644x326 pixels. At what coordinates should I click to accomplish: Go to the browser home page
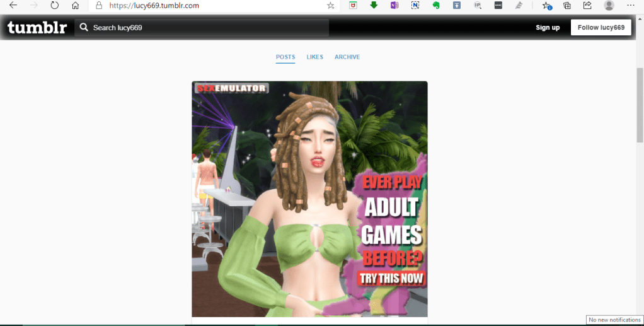point(76,6)
